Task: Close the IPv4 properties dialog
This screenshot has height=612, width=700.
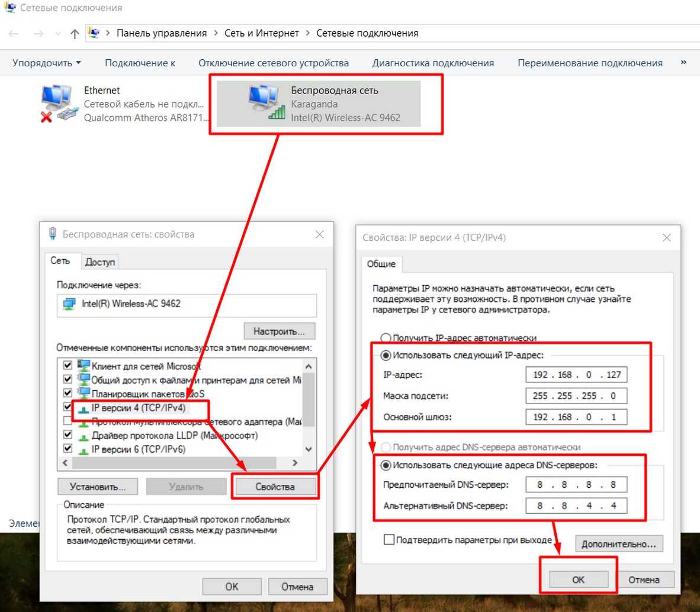Action: [x=666, y=237]
